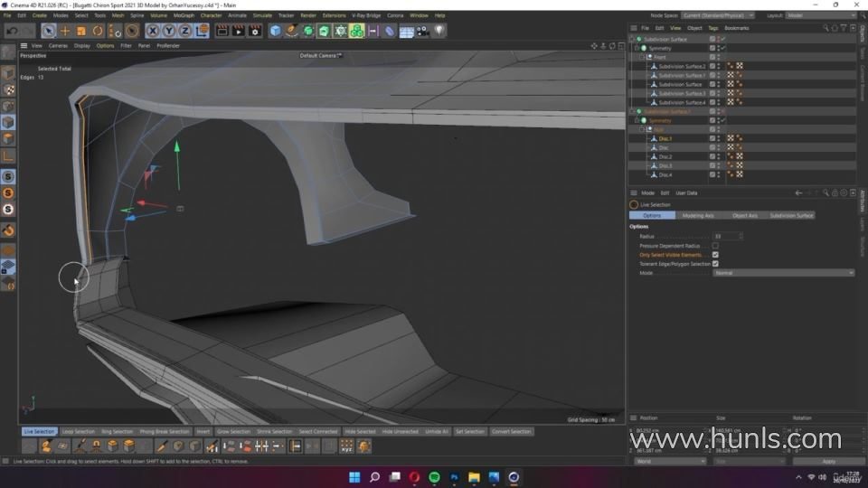Screen dimensions: 868x488
Task: Adjust the Radius stepper arrows
Action: point(741,236)
